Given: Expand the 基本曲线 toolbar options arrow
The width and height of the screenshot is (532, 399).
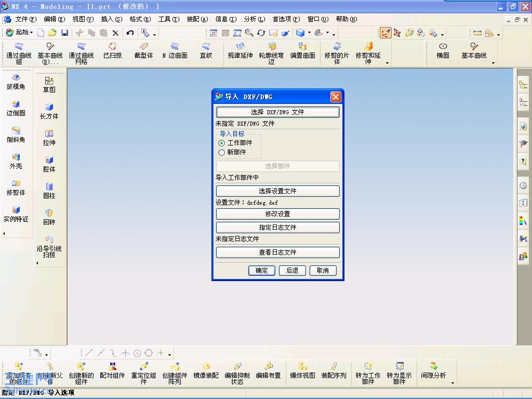Looking at the screenshot, I should (493, 63).
